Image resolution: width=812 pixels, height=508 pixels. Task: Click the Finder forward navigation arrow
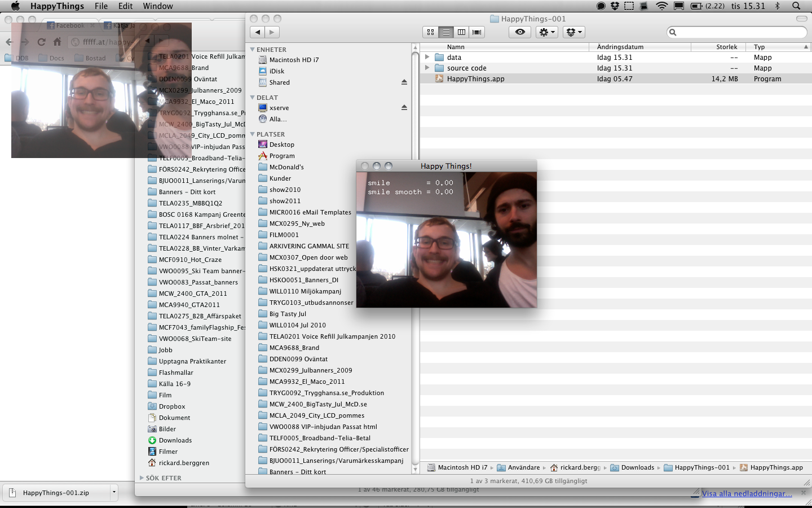click(x=272, y=32)
